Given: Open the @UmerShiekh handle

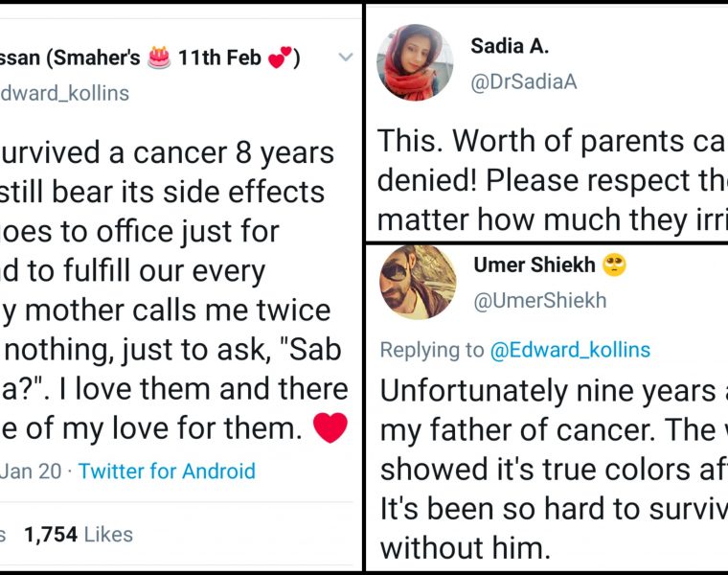Looking at the screenshot, I should click(x=540, y=301).
